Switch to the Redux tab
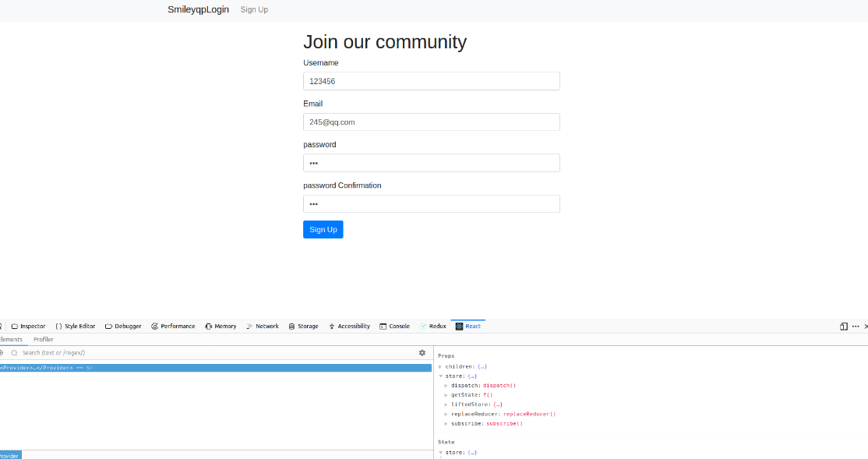The width and height of the screenshot is (868, 459). click(x=433, y=326)
